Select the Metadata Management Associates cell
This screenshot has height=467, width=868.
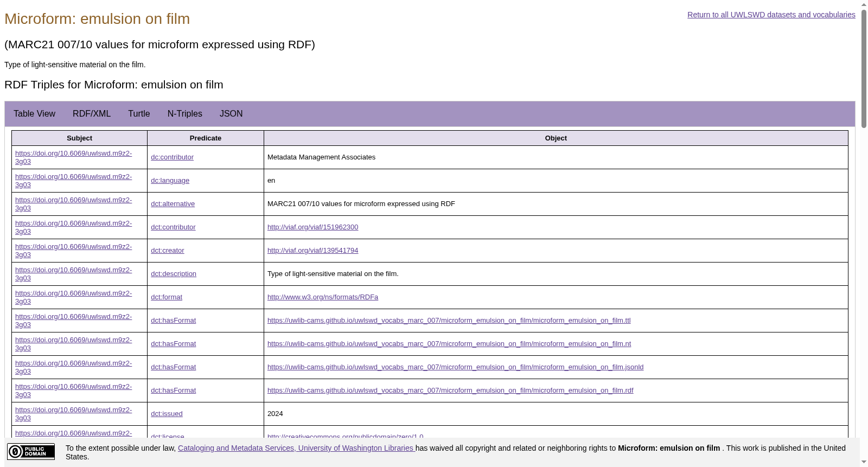click(x=556, y=157)
